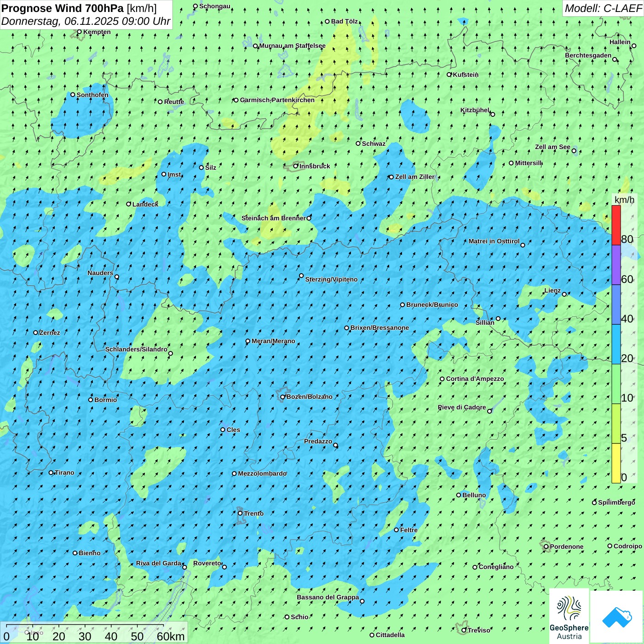Click the 'Codroipo' label
644x644 pixels.
(x=628, y=546)
